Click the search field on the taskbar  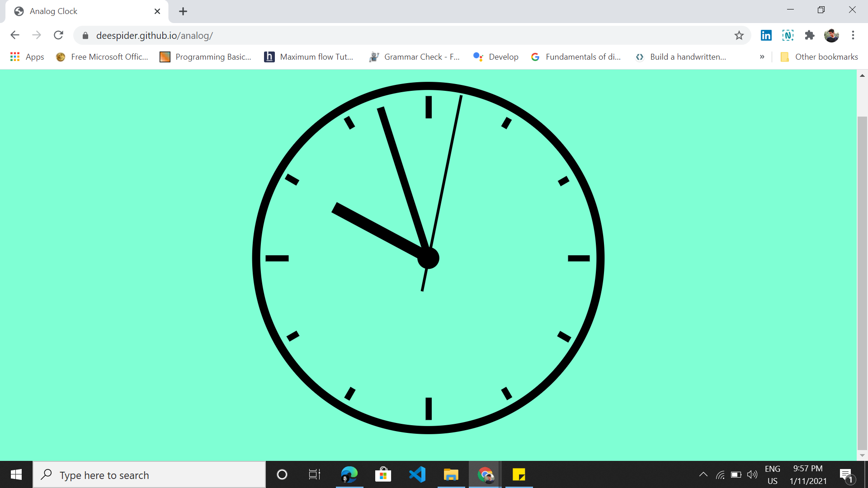(149, 474)
